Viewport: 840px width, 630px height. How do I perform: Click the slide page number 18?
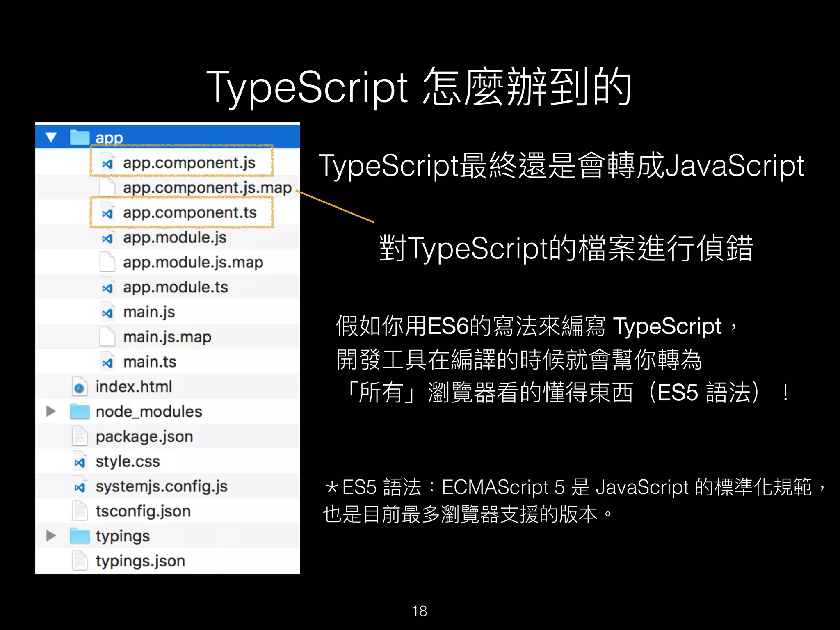click(420, 611)
